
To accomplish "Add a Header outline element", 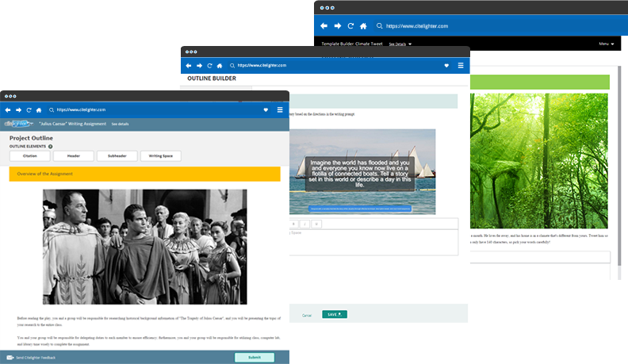I will click(73, 156).
